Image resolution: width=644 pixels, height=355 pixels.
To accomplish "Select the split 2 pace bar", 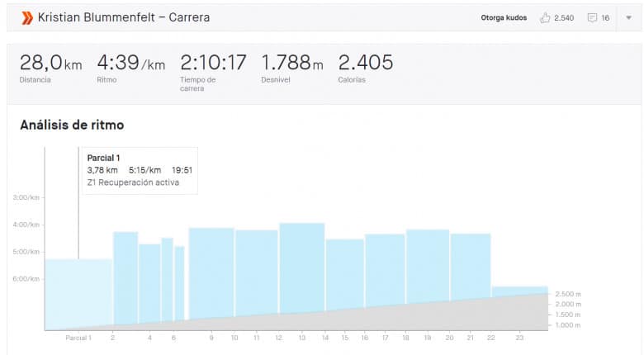I will (125, 277).
